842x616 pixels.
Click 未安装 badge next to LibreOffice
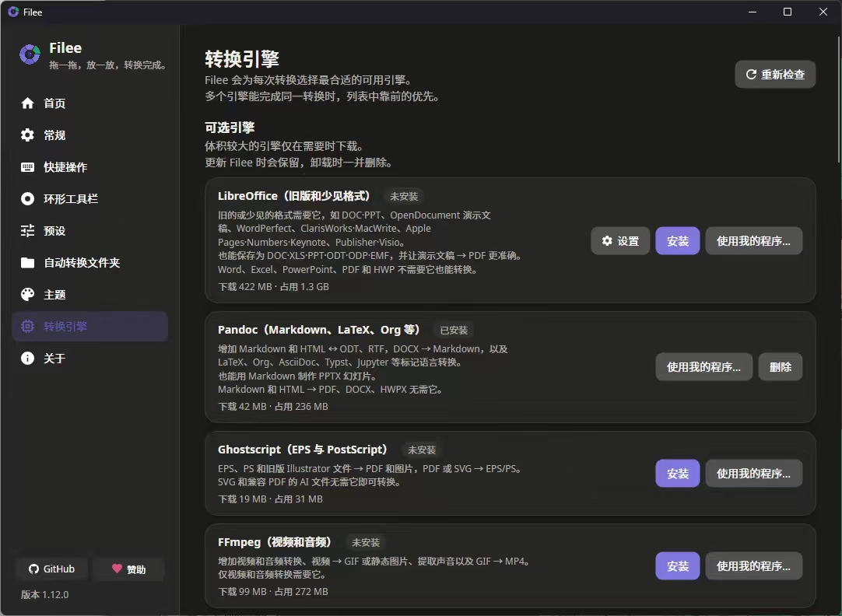[x=404, y=197]
